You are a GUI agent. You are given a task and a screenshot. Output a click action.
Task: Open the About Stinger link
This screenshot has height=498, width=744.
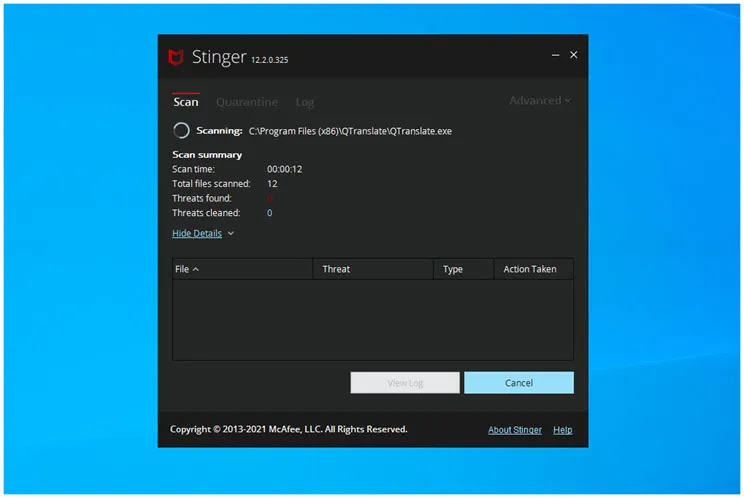coord(515,430)
